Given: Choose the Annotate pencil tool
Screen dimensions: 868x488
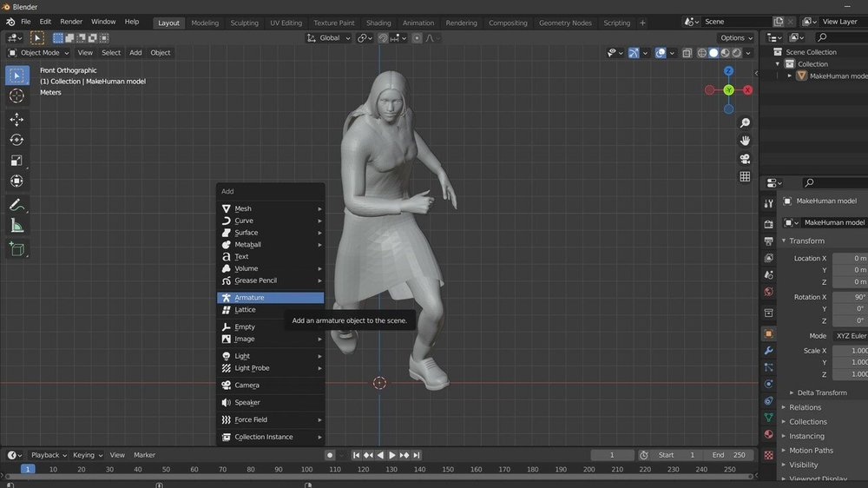Looking at the screenshot, I should [16, 206].
